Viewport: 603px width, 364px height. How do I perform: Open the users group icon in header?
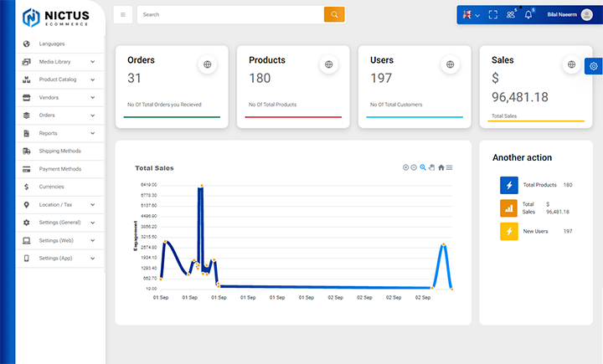point(511,14)
